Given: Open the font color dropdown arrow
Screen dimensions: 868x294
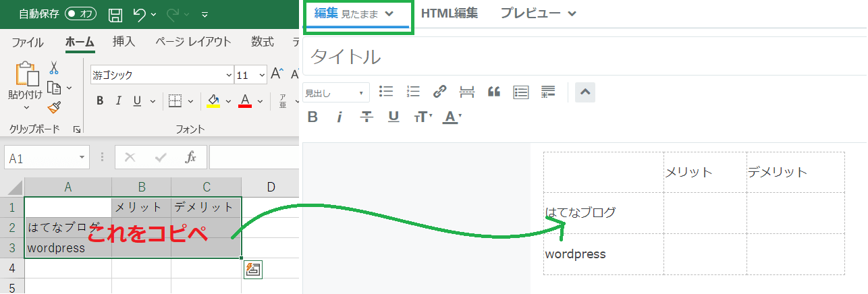Looking at the screenshot, I should click(x=260, y=102).
